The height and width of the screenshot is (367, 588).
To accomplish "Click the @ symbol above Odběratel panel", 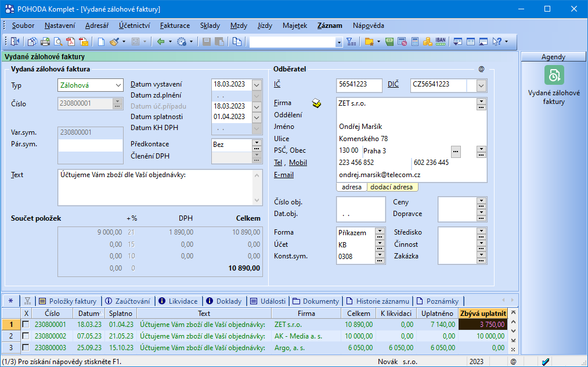I will (482, 69).
